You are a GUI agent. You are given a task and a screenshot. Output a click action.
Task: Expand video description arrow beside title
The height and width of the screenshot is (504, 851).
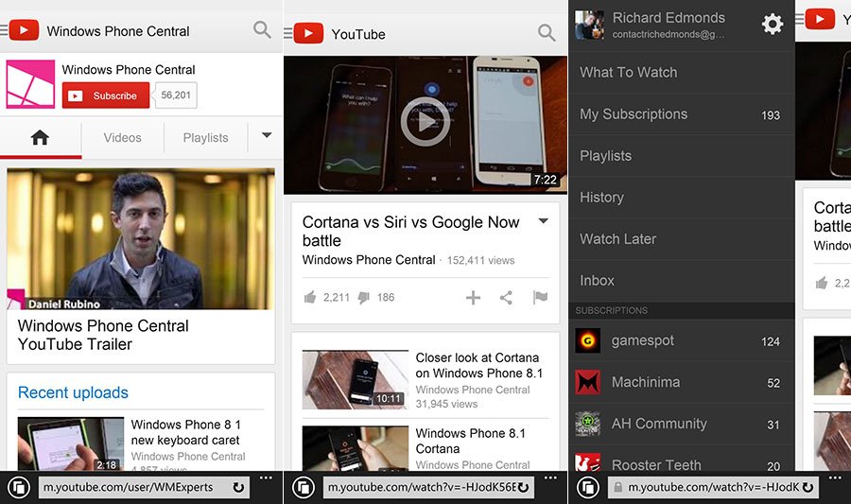click(x=543, y=222)
